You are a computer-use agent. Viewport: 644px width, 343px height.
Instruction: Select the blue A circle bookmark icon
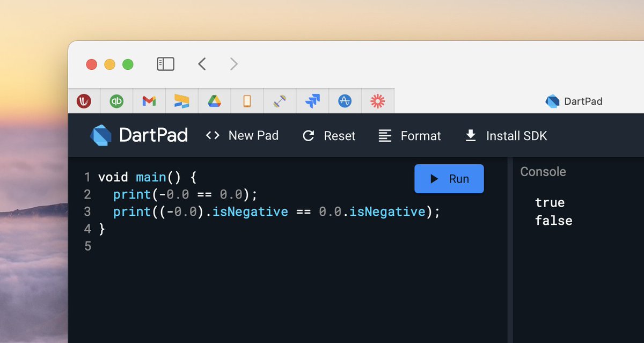point(345,100)
